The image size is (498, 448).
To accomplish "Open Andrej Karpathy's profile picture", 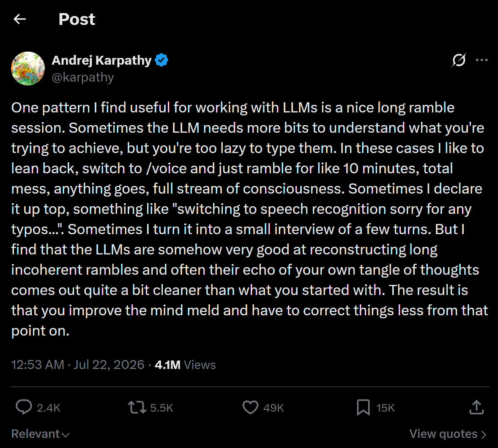I will click(28, 68).
